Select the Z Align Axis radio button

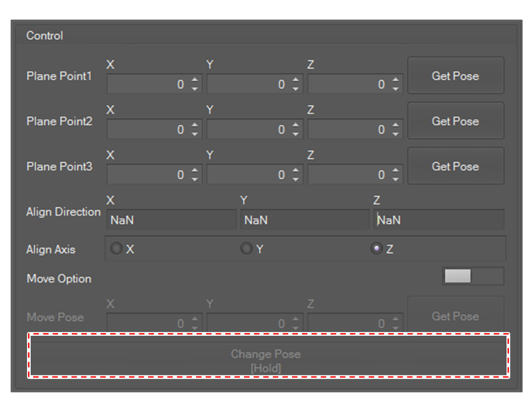pos(377,249)
